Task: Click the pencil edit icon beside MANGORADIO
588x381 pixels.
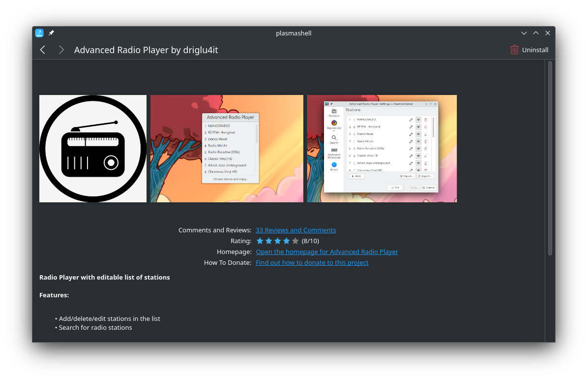Action: click(411, 120)
